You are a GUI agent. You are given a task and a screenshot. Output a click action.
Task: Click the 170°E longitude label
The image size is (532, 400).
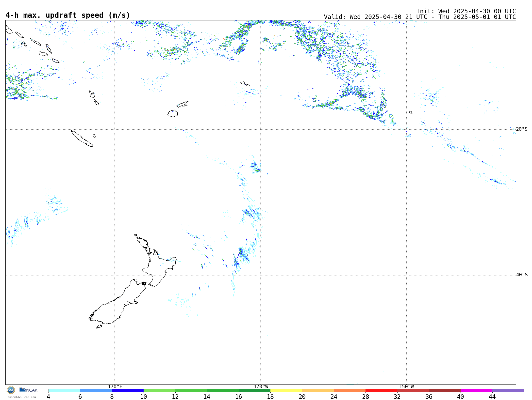point(115,387)
